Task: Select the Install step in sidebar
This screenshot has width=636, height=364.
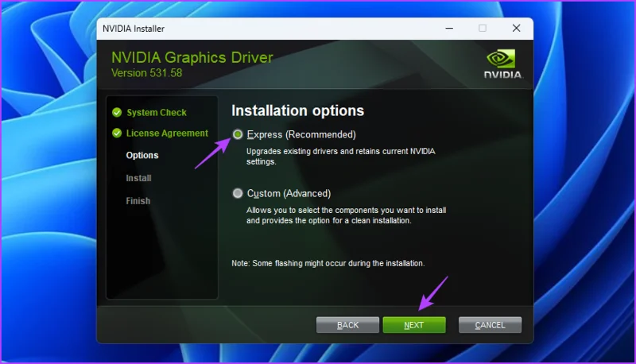Action: (138, 178)
